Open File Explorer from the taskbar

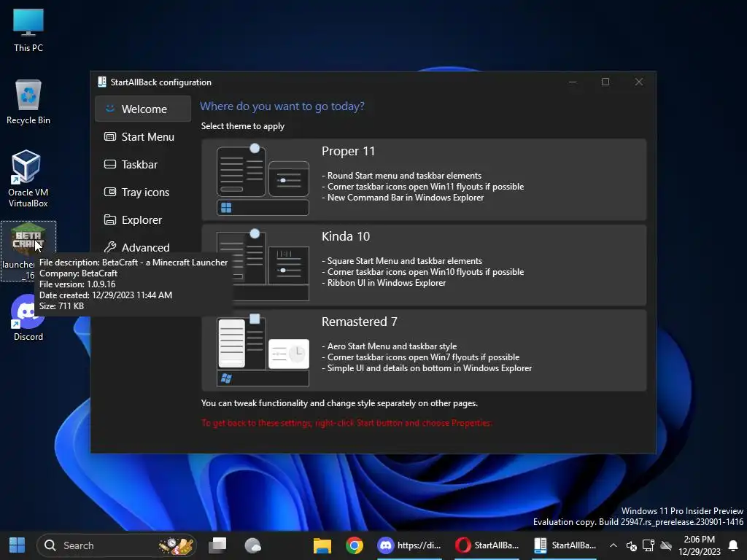click(322, 545)
